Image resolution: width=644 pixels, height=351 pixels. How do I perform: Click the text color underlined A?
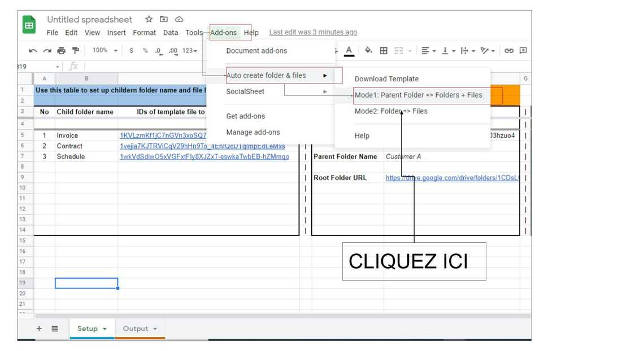pyautogui.click(x=349, y=51)
